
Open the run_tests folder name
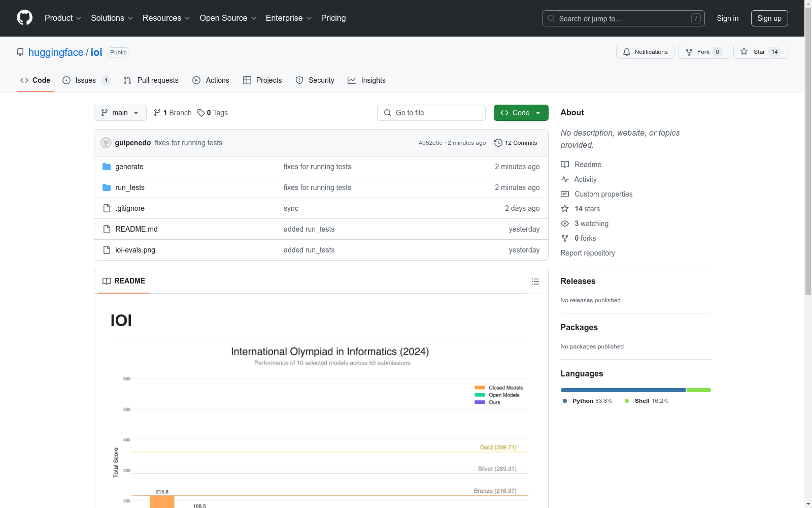coord(130,187)
